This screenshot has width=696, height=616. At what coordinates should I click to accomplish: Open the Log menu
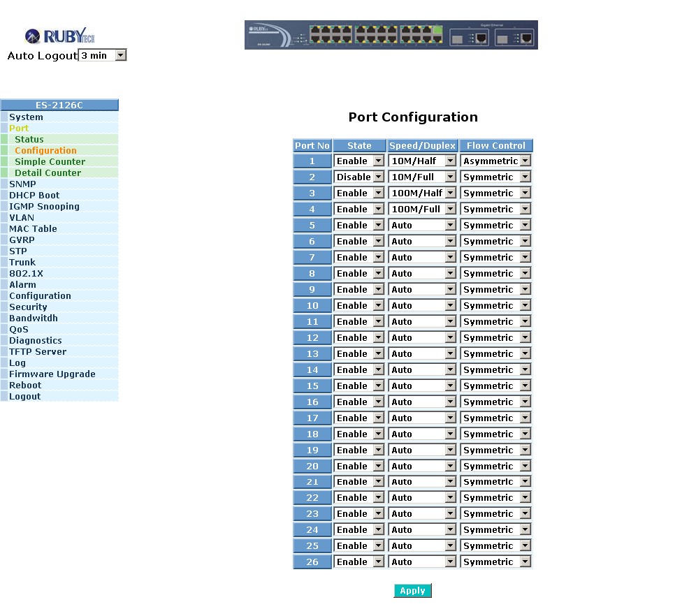click(17, 362)
